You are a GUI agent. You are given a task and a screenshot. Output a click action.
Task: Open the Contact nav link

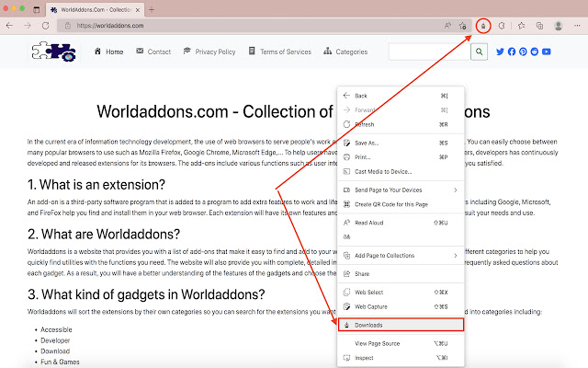click(153, 52)
